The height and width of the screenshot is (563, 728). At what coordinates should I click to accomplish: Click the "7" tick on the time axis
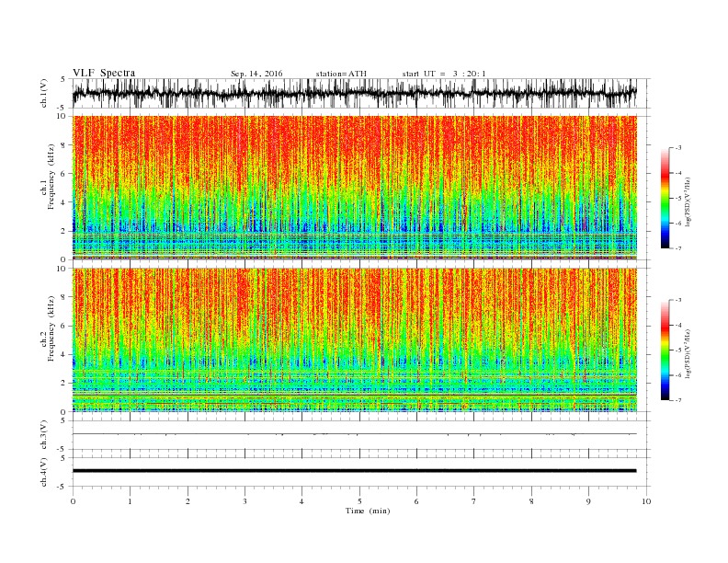coord(474,501)
